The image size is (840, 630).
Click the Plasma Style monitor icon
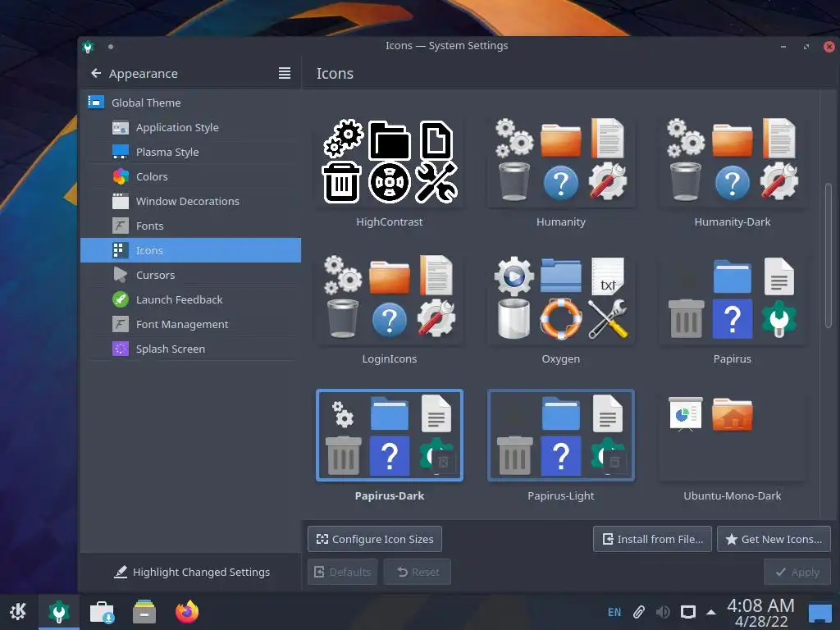coord(121,152)
